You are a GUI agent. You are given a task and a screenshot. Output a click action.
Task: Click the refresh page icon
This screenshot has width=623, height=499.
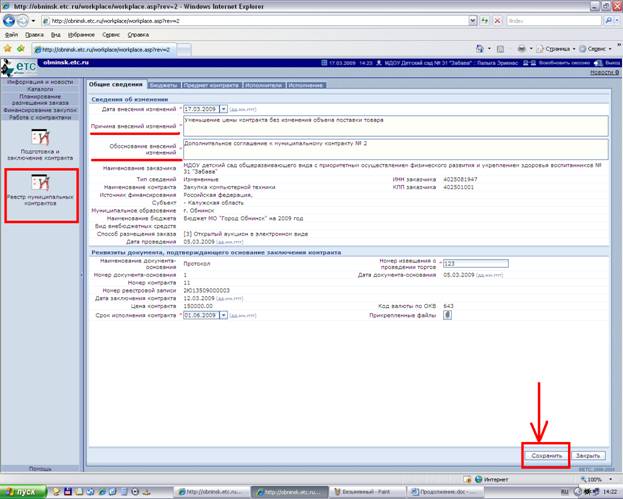485,21
